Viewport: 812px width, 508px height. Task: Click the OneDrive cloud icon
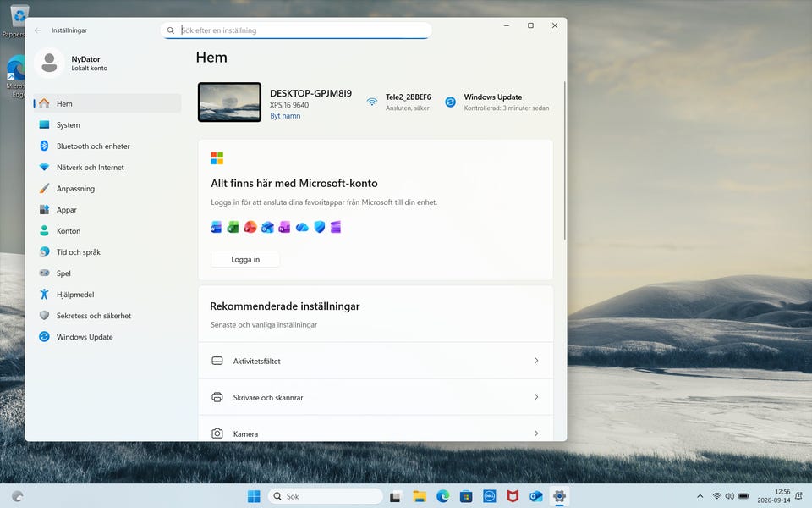(x=302, y=227)
